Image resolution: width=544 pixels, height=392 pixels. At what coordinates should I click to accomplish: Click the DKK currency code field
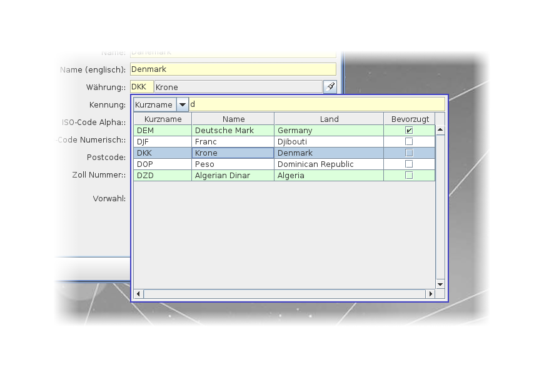(141, 87)
